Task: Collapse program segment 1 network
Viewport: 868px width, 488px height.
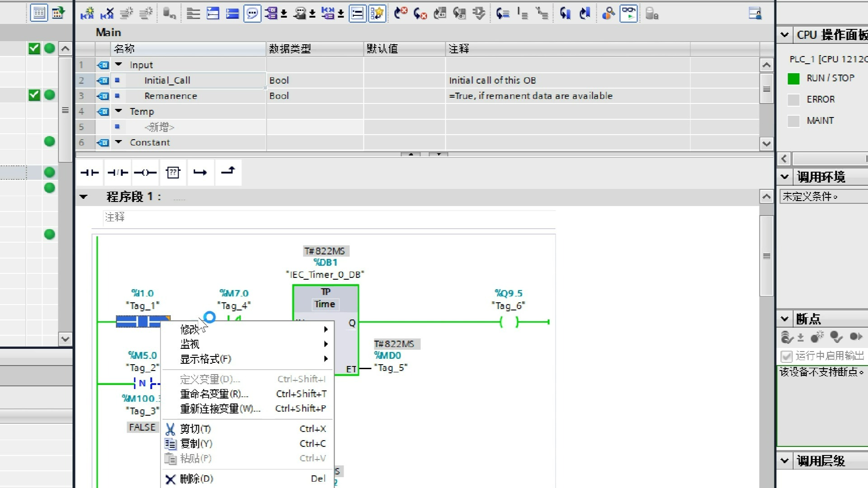Action: tap(83, 197)
